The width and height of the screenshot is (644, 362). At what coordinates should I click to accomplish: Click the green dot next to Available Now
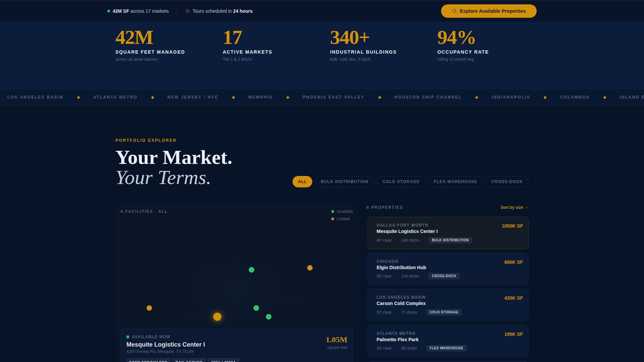coord(128,337)
